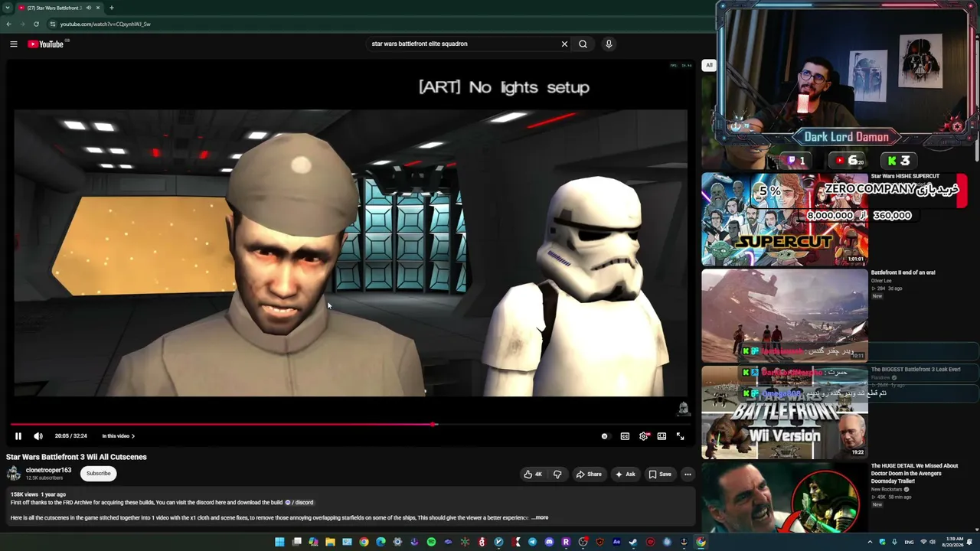Open the Windows Start menu
This screenshot has width=980, height=551.
pos(279,543)
